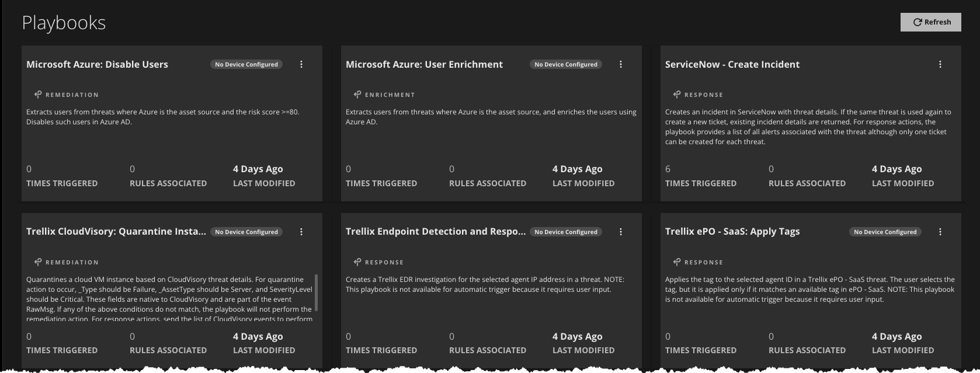Click 4 Days Ago on Azure Disable Users card
This screenshot has width=980, height=373.
pos(258,169)
